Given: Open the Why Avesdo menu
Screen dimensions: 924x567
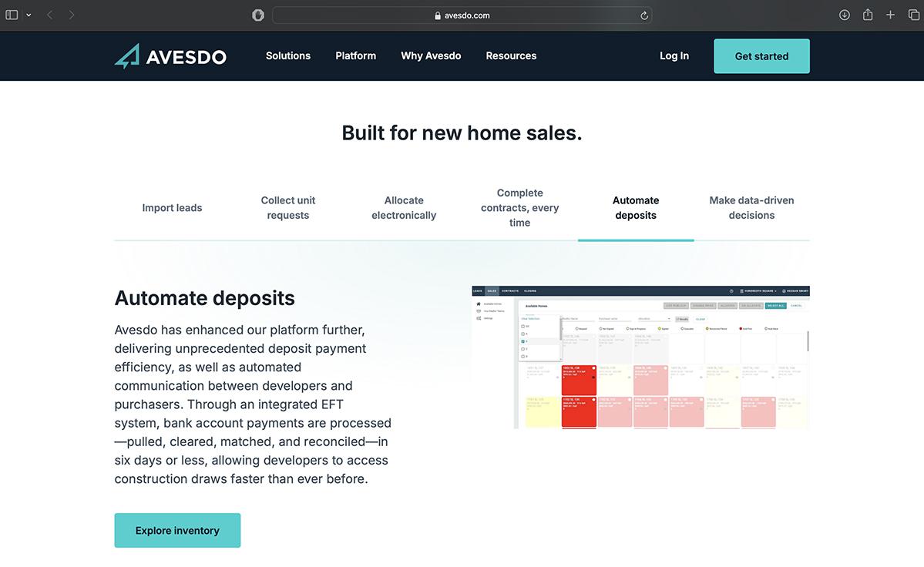Looking at the screenshot, I should tap(431, 56).
